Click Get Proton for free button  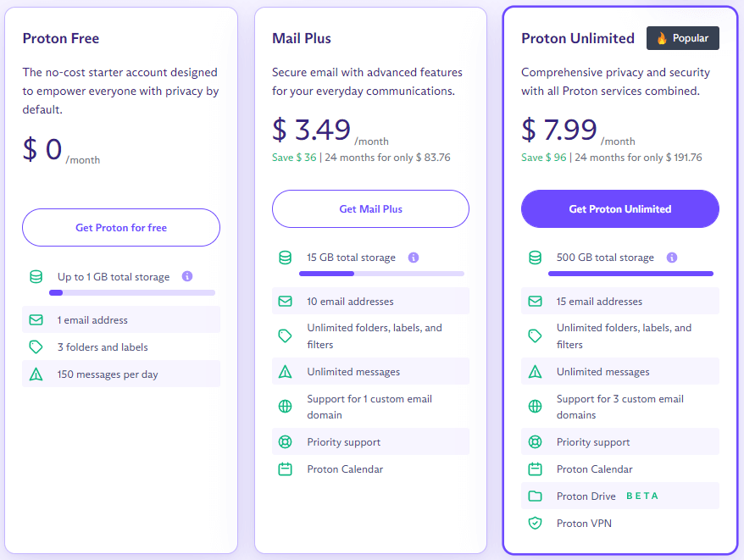tap(121, 227)
